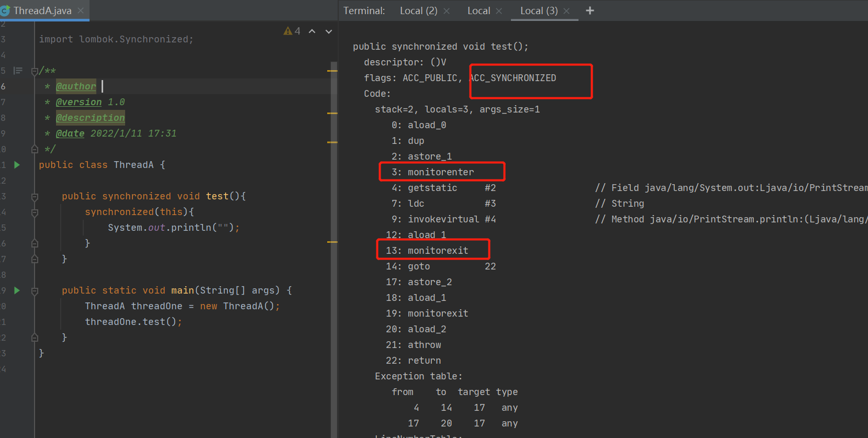The height and width of the screenshot is (438, 868).
Task: Click the test method name in declaration
Action: tap(217, 196)
